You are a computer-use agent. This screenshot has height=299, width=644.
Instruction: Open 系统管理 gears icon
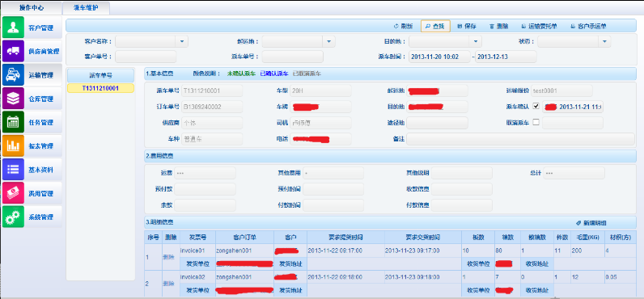tap(13, 217)
